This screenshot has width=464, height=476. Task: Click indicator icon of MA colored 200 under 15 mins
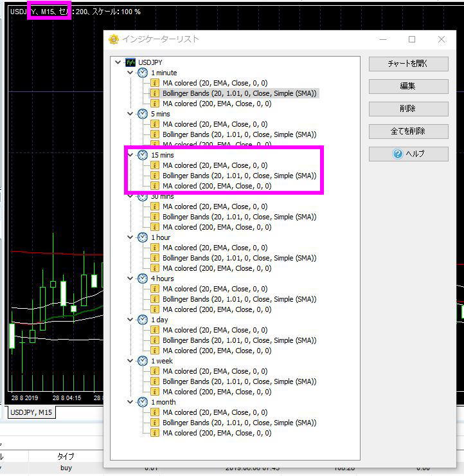[x=155, y=186]
